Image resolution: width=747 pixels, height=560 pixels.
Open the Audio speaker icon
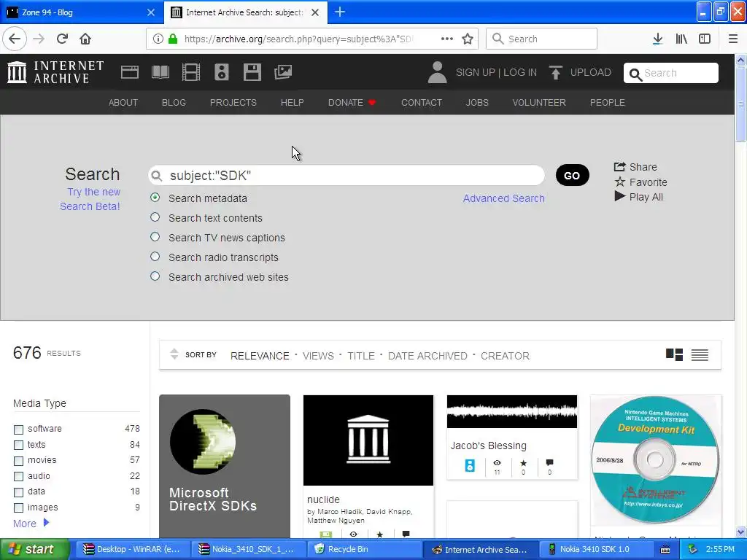click(222, 72)
